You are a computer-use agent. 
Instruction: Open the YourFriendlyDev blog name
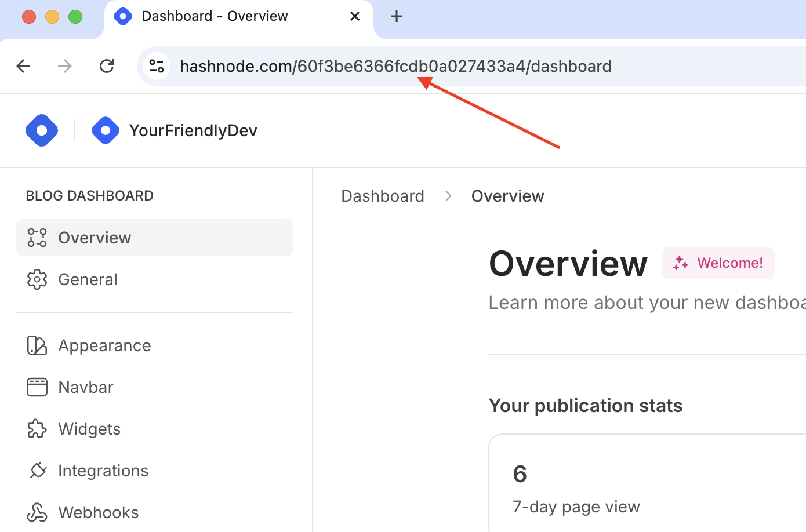193,130
